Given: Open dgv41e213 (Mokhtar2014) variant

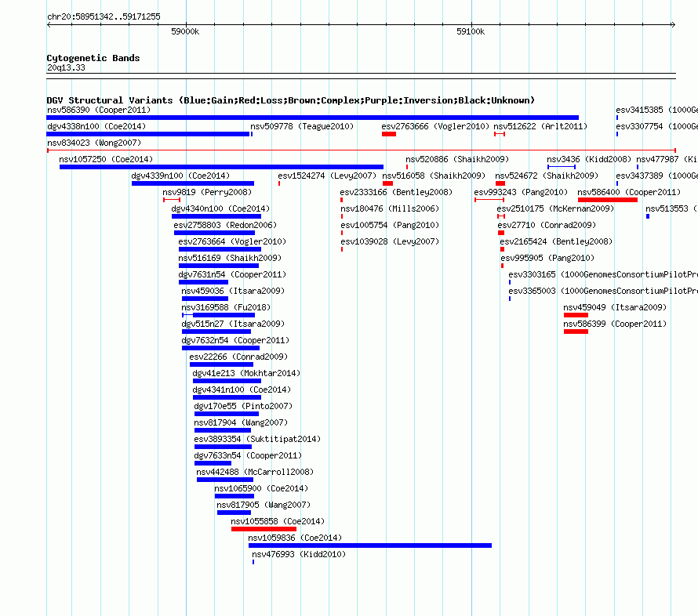Looking at the screenshot, I should pos(246,373).
